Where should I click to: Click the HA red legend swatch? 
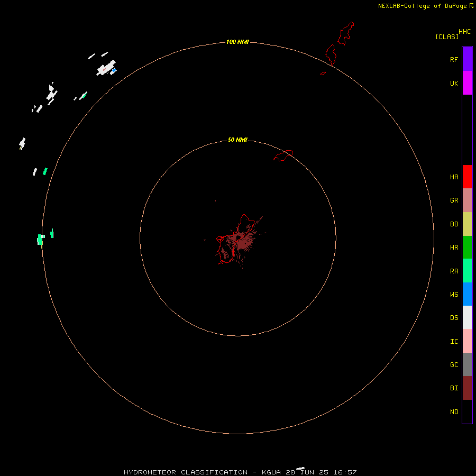(x=467, y=177)
